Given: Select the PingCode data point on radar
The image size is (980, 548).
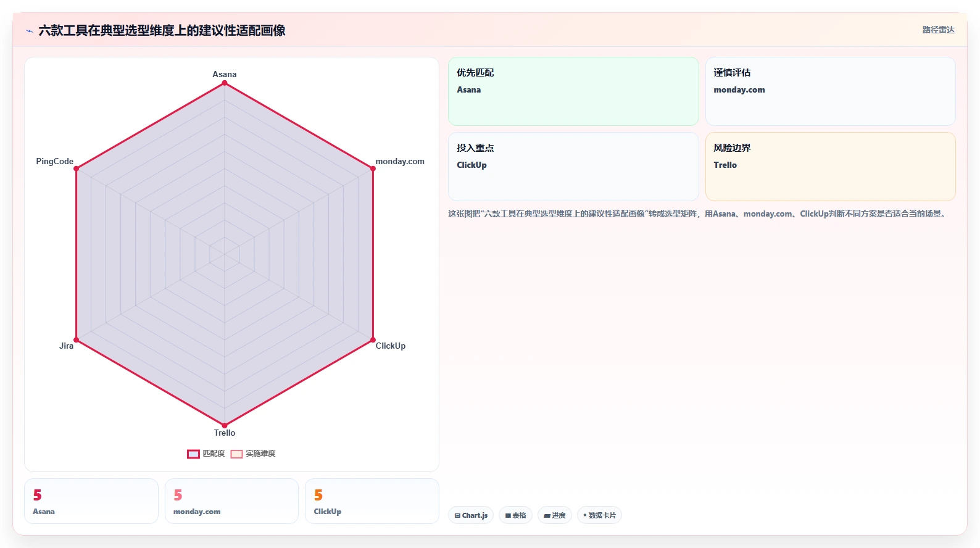Looking at the screenshot, I should (x=77, y=168).
